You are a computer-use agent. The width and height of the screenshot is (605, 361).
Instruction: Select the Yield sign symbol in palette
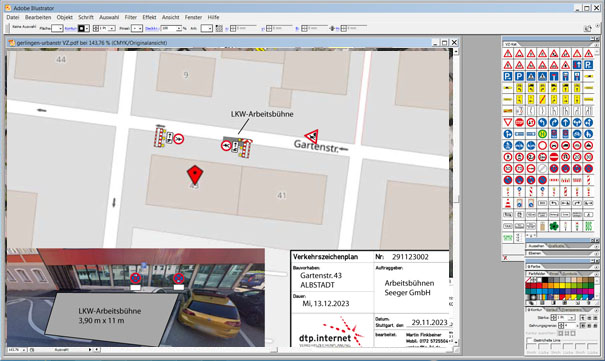tap(508, 122)
